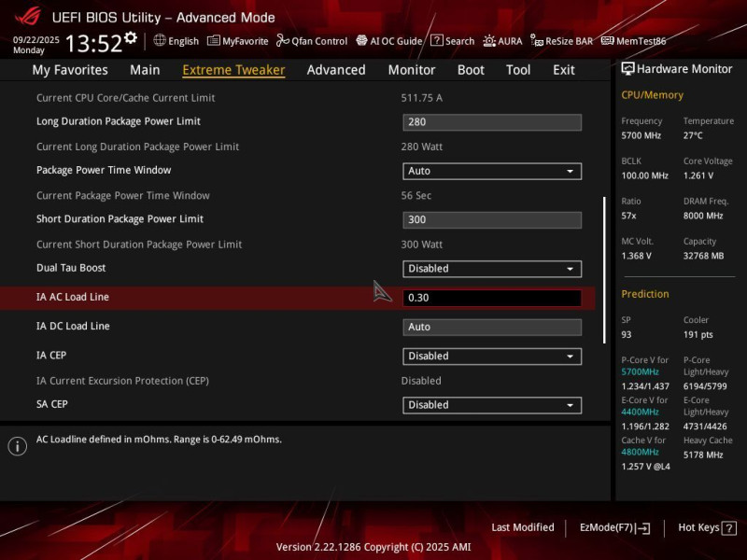Click the 511.75 A value
The image size is (747, 560).
tap(422, 98)
